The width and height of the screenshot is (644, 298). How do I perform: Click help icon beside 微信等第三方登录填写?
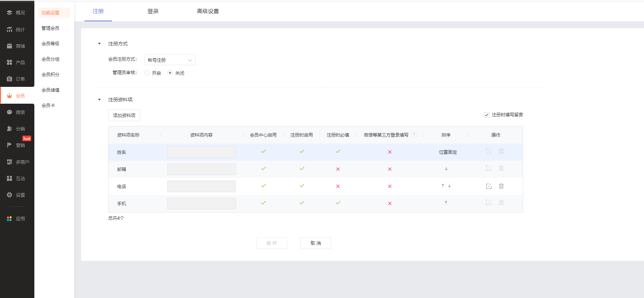point(414,135)
